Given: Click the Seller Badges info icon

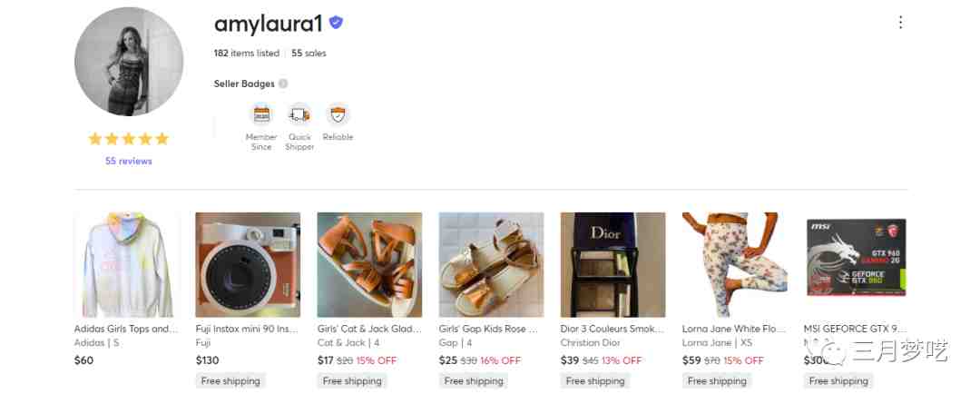Looking at the screenshot, I should 283,84.
